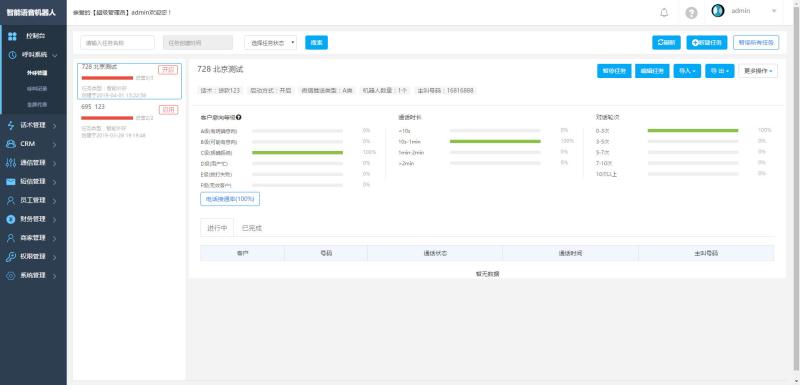Click the 16816888 caller number tag
Image resolution: width=800 pixels, height=385 pixels.
[x=445, y=90]
